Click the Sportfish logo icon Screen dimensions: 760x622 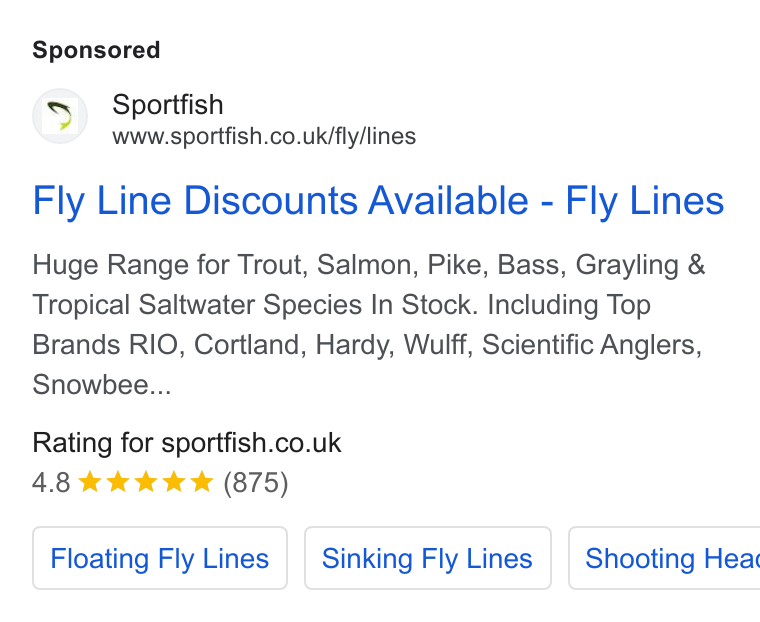click(60, 116)
